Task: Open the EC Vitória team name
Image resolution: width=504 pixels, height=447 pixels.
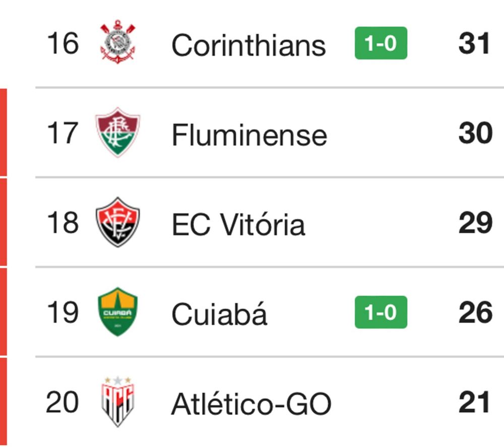Action: (x=238, y=225)
